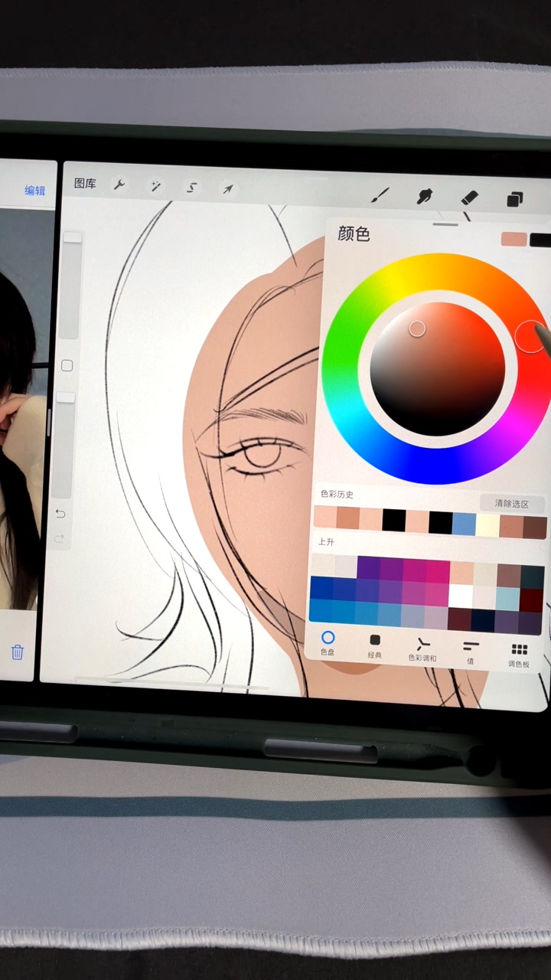The height and width of the screenshot is (980, 551).
Task: Switch to the 调色板 palettes tab
Action: [519, 655]
